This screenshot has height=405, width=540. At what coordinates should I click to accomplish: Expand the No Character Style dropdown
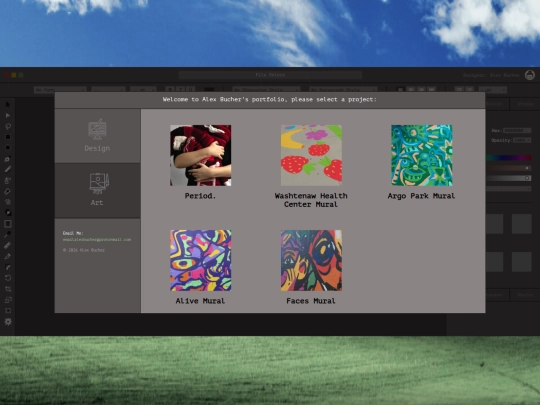point(266,90)
